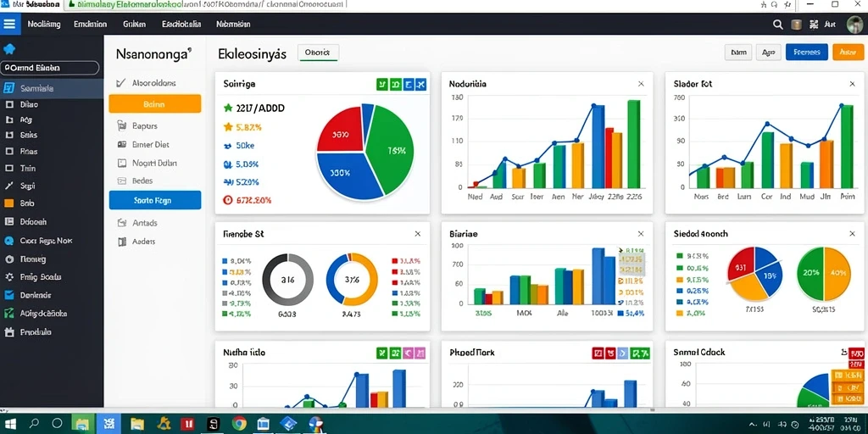Click the search magnifier icon in header
868x434 pixels.
[778, 25]
